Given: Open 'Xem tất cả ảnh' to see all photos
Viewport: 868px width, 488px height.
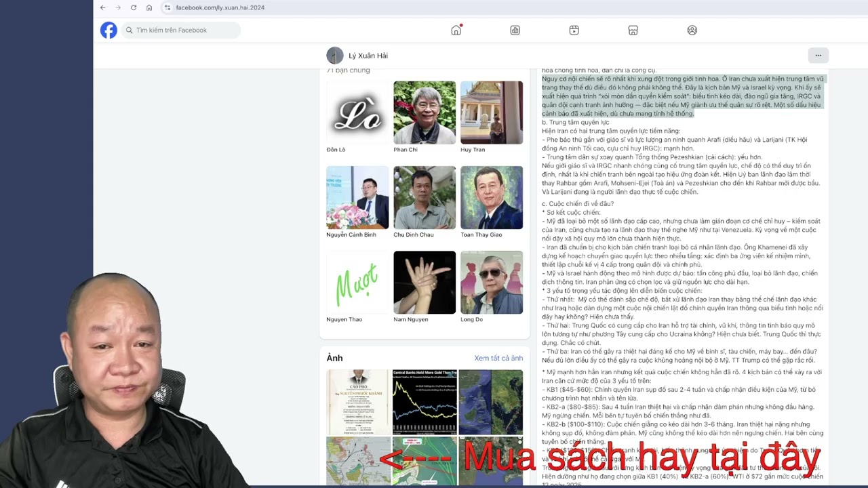Looking at the screenshot, I should coord(498,358).
